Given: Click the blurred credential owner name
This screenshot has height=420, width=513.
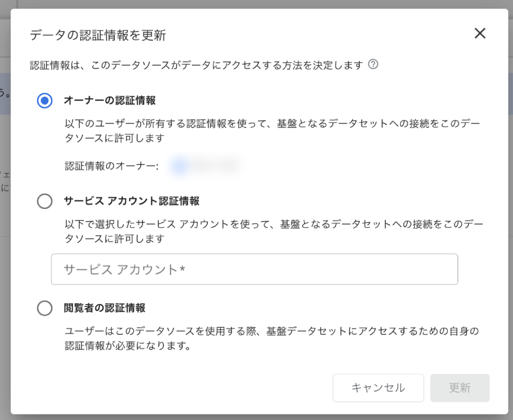Looking at the screenshot, I should 216,165.
